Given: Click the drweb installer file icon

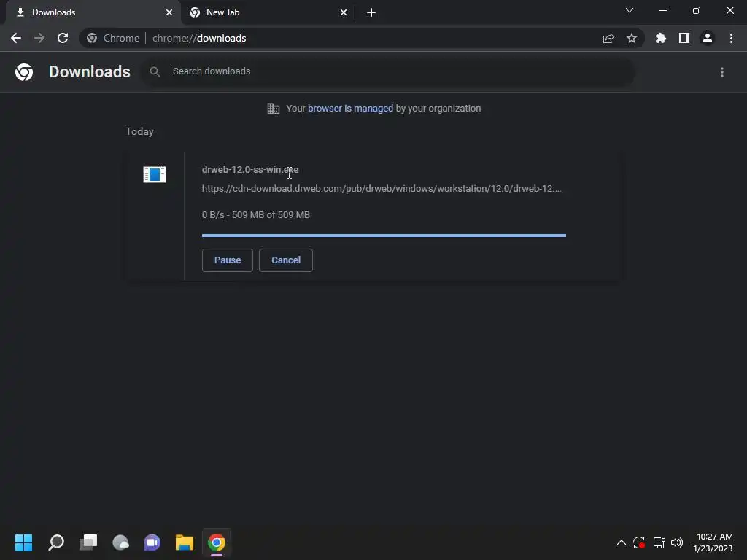Looking at the screenshot, I should (x=155, y=174).
